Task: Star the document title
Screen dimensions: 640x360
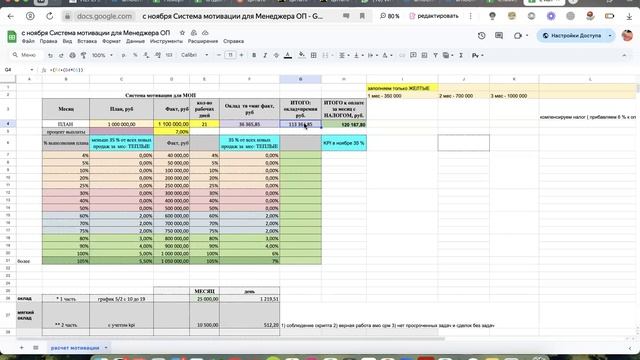Action: coord(182,33)
